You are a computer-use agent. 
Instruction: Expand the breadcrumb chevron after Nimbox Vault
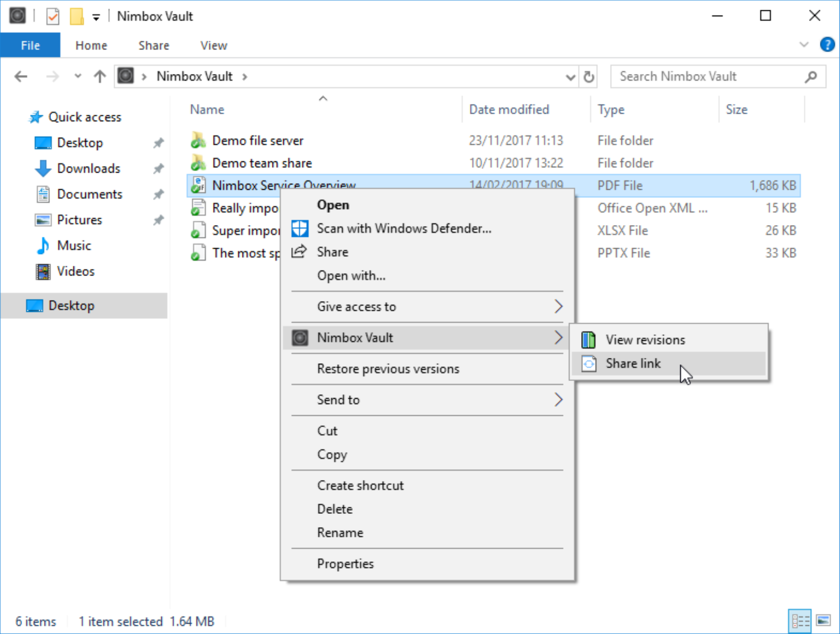click(245, 76)
